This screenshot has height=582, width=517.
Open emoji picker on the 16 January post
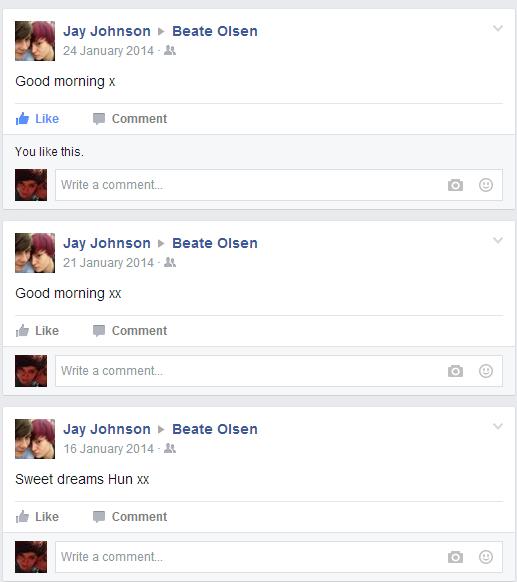[x=486, y=557]
